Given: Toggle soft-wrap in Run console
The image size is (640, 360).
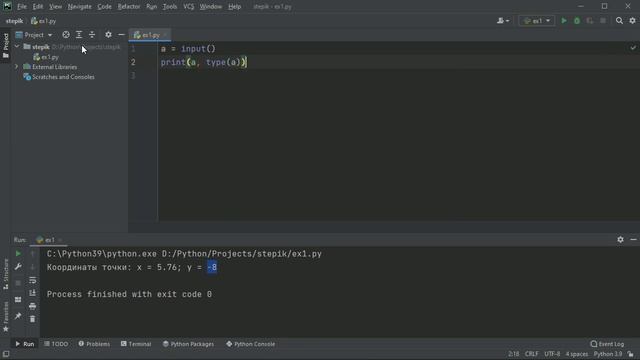Looking at the screenshot, I should [x=33, y=280].
